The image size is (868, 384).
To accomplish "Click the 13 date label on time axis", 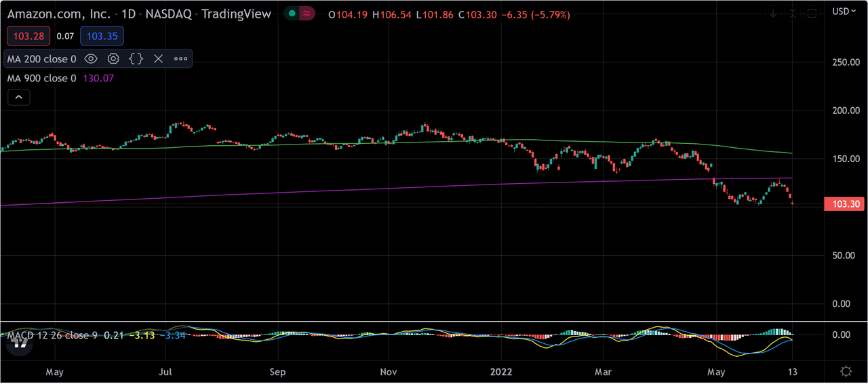I will tap(792, 372).
